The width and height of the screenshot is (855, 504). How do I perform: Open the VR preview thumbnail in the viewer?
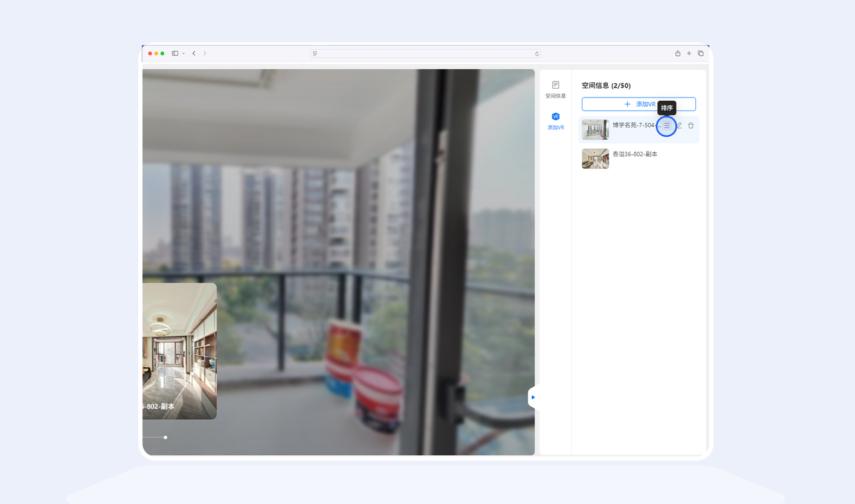(177, 352)
